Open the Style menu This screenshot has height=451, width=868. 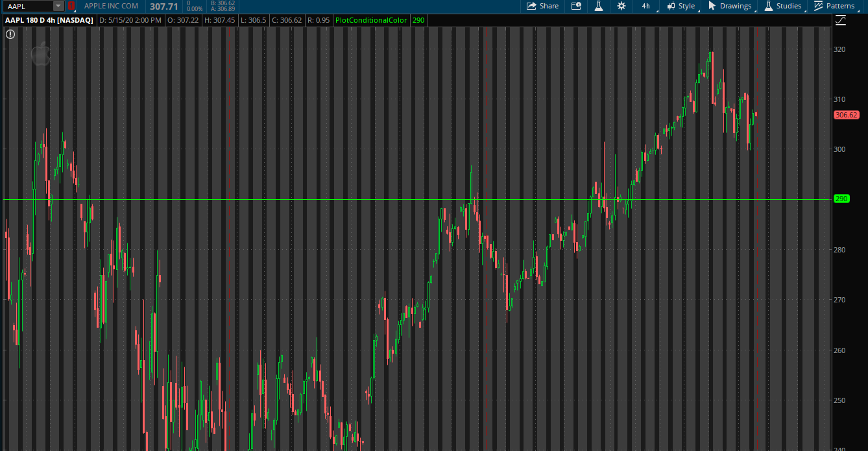click(681, 6)
